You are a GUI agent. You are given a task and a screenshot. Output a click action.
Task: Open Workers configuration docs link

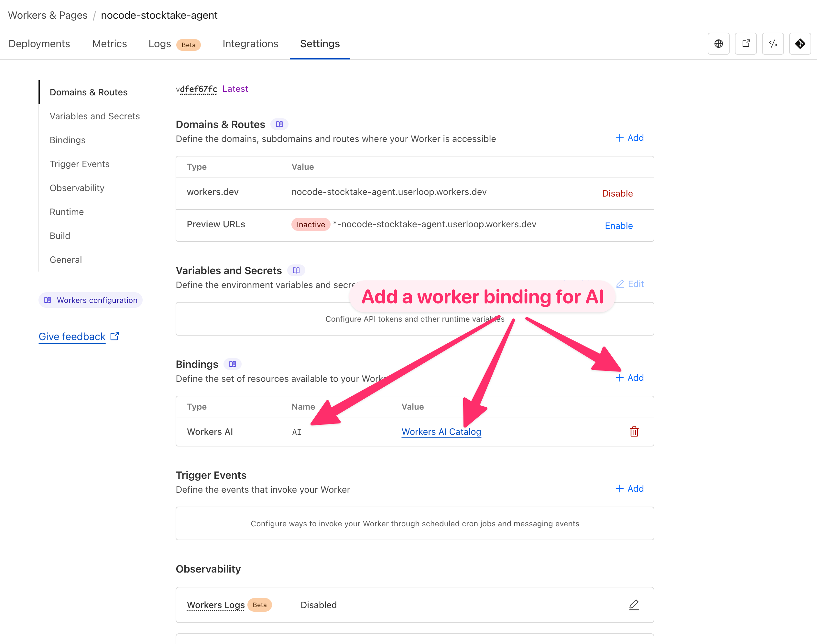click(91, 300)
